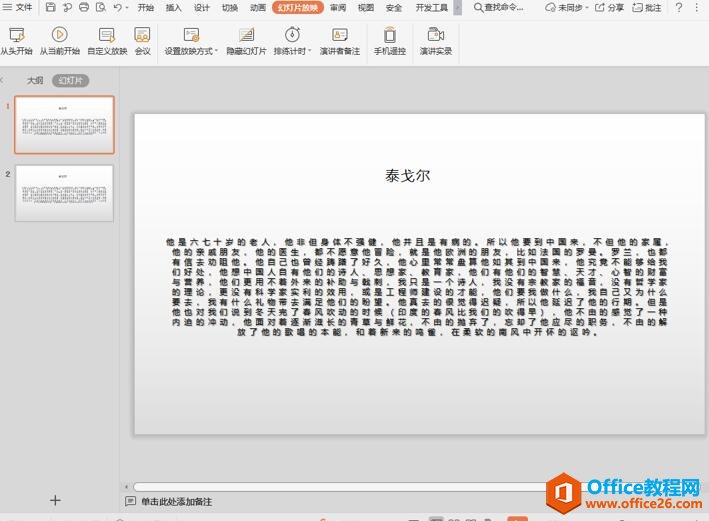Click the horizontal scrollbar below the slide

(339, 487)
